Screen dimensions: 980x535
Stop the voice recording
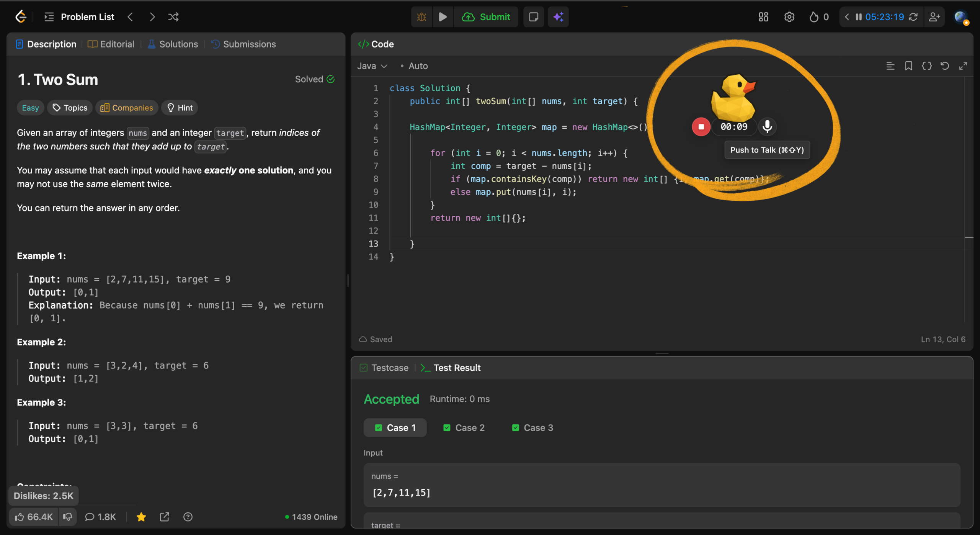pos(701,127)
